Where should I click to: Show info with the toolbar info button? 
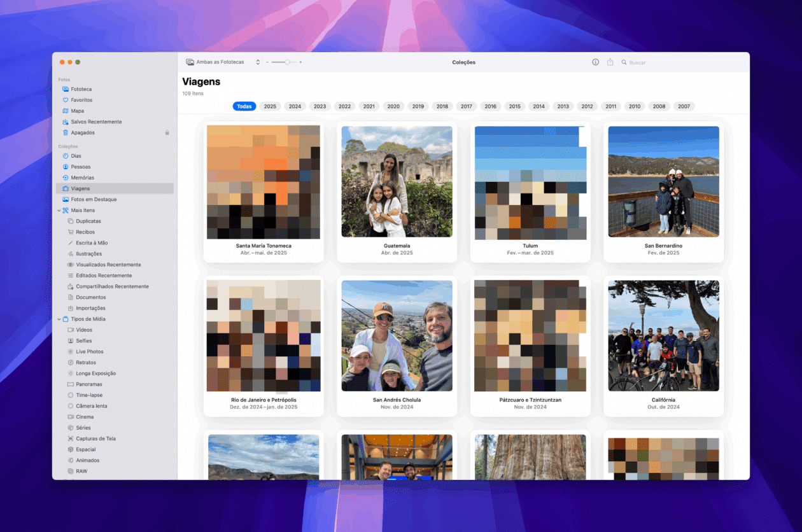click(596, 62)
